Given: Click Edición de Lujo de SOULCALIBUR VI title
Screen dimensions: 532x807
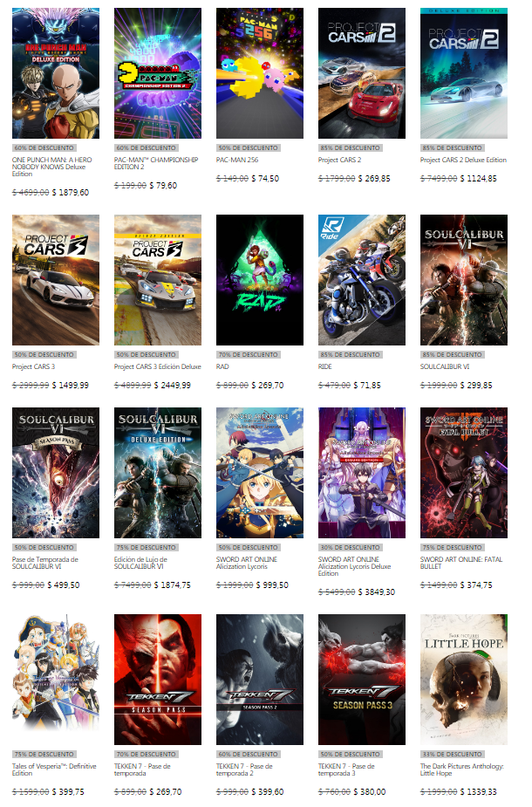Looking at the screenshot, I should [x=140, y=563].
